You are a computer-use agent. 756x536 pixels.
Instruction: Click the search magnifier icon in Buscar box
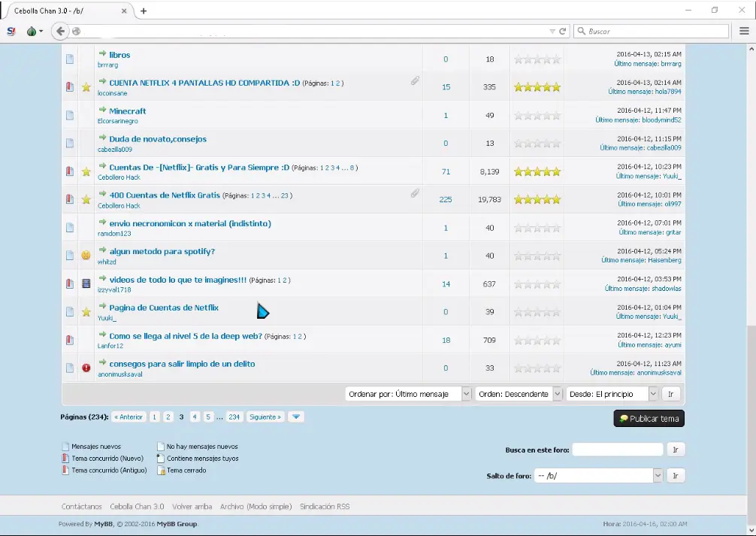pos(582,32)
